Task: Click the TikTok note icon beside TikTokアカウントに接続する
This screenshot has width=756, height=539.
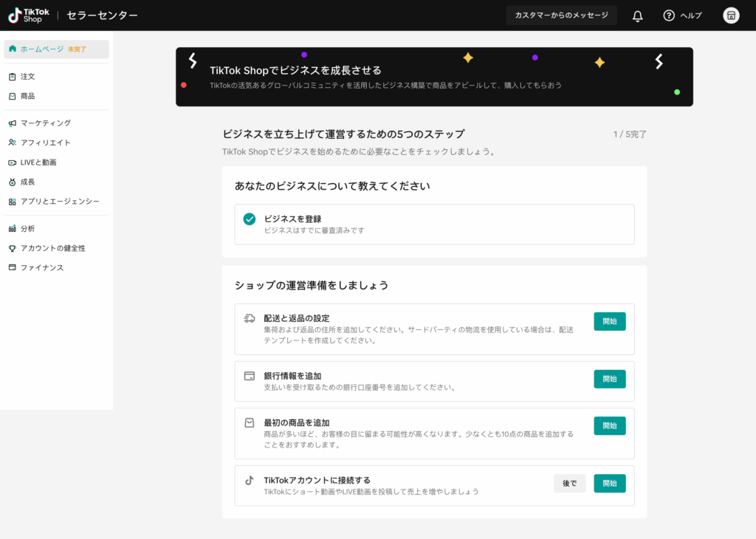Action: (x=250, y=480)
